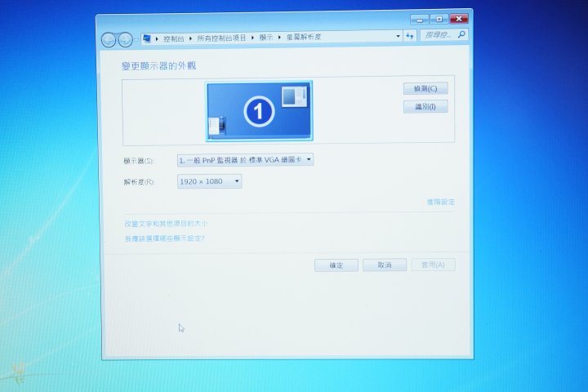This screenshot has width=588, height=392.
Task: Close the screen resolution window
Action: pyautogui.click(x=459, y=19)
